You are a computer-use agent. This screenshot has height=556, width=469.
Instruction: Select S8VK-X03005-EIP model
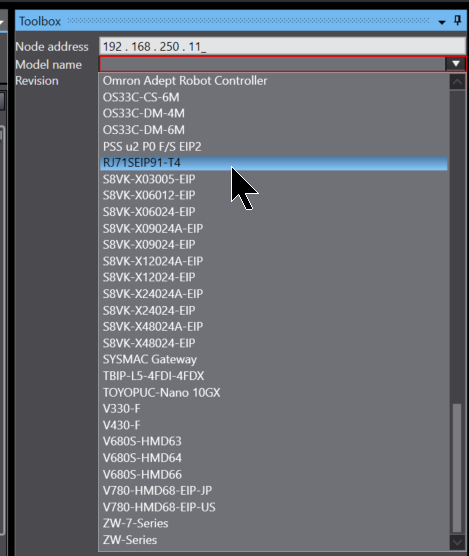click(x=274, y=179)
